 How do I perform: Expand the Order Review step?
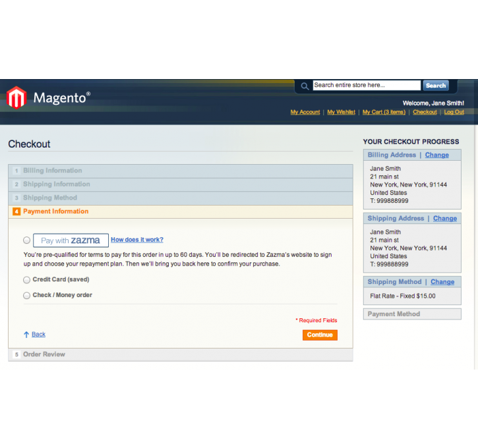(x=44, y=354)
